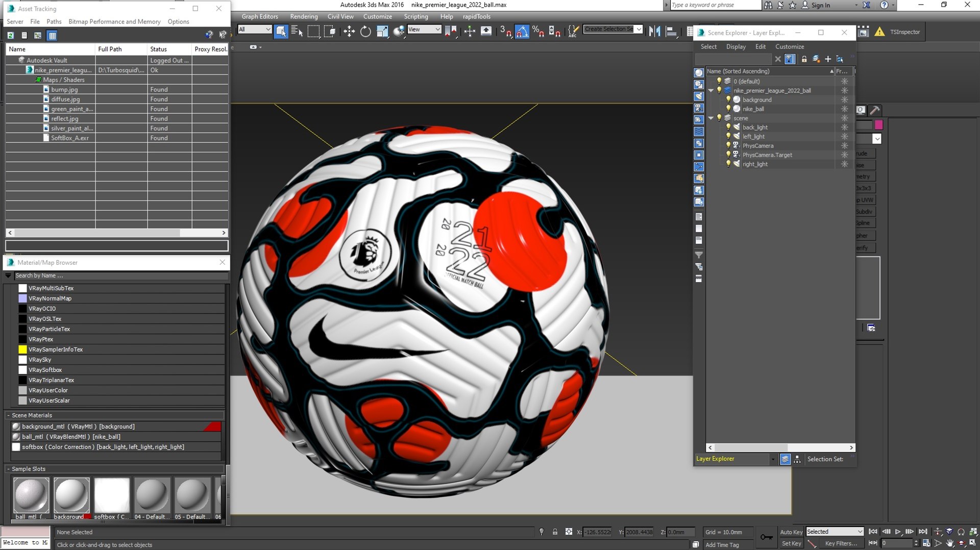Screen dimensions: 980x550
Task: Activate the Select Object tool in the main toolbar
Action: point(281,32)
